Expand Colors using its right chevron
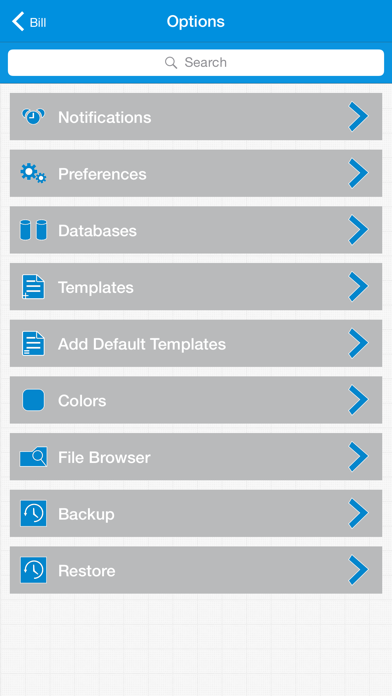This screenshot has width=392, height=696. point(358,400)
